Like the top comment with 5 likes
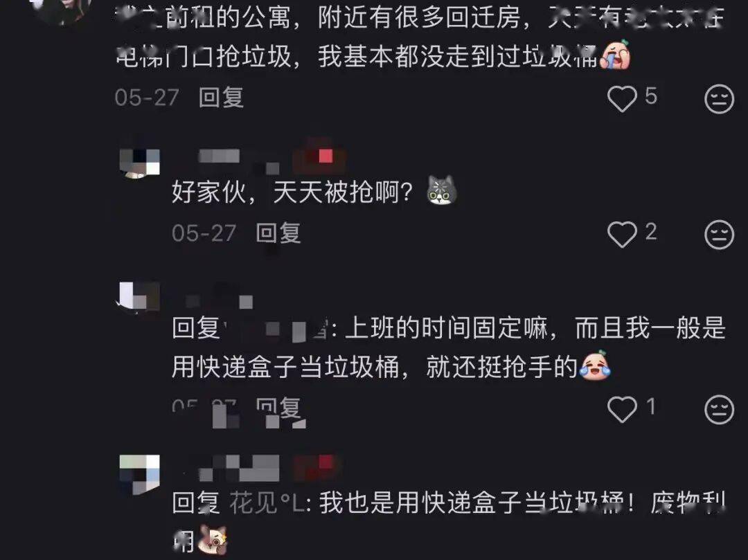Image resolution: width=748 pixels, height=560 pixels. tap(622, 99)
